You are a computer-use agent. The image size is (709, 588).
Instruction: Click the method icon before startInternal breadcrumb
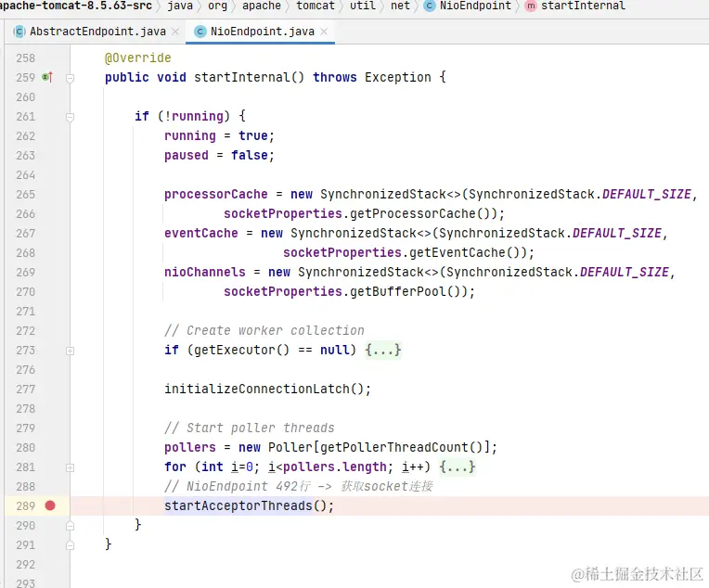point(531,6)
